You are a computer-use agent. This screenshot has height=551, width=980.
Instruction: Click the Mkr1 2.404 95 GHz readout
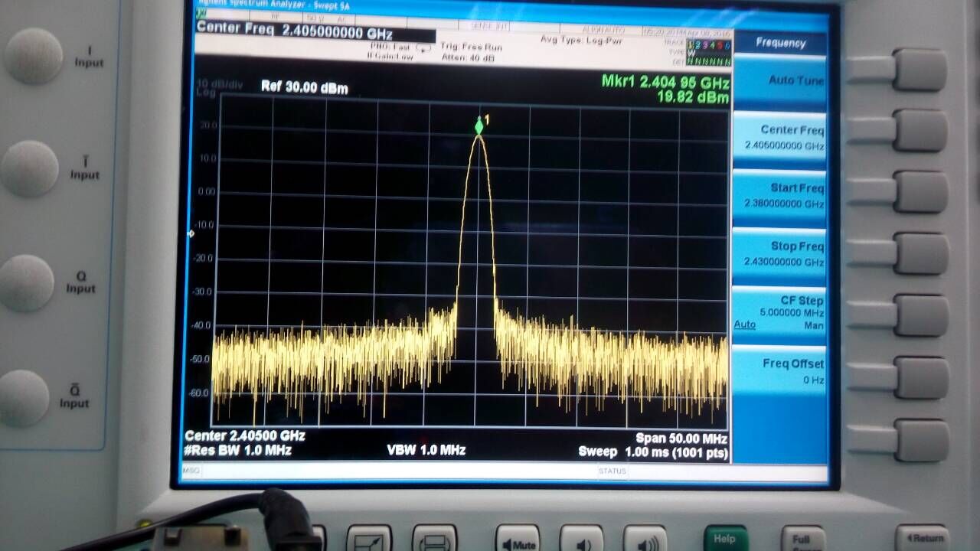(x=665, y=83)
